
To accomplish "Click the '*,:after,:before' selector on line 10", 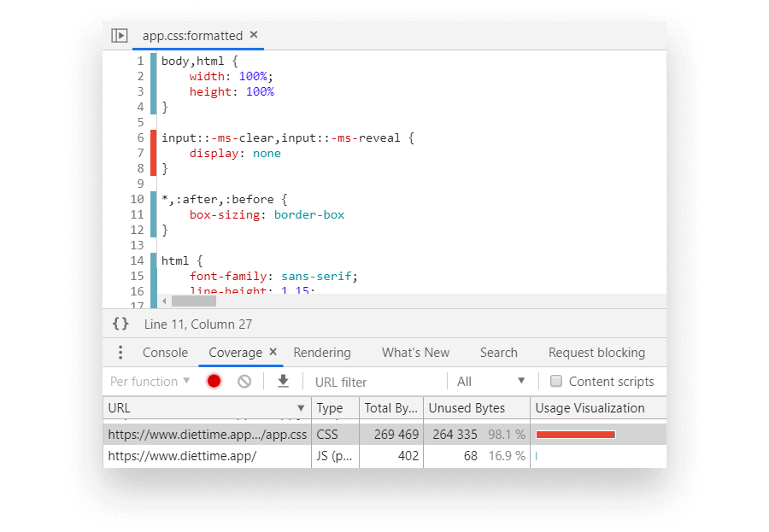I will pyautogui.click(x=218, y=200).
